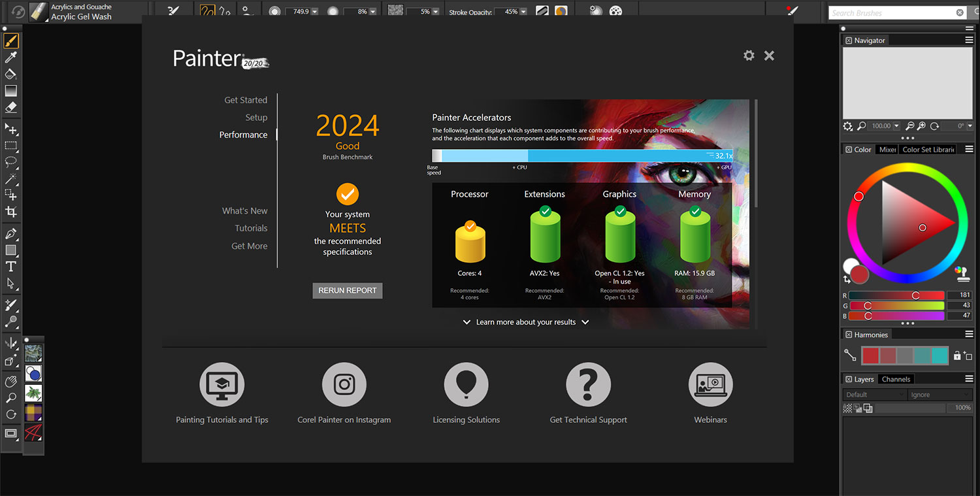Open the Navigator rotation angle dropdown
This screenshot has width=980, height=496.
970,126
